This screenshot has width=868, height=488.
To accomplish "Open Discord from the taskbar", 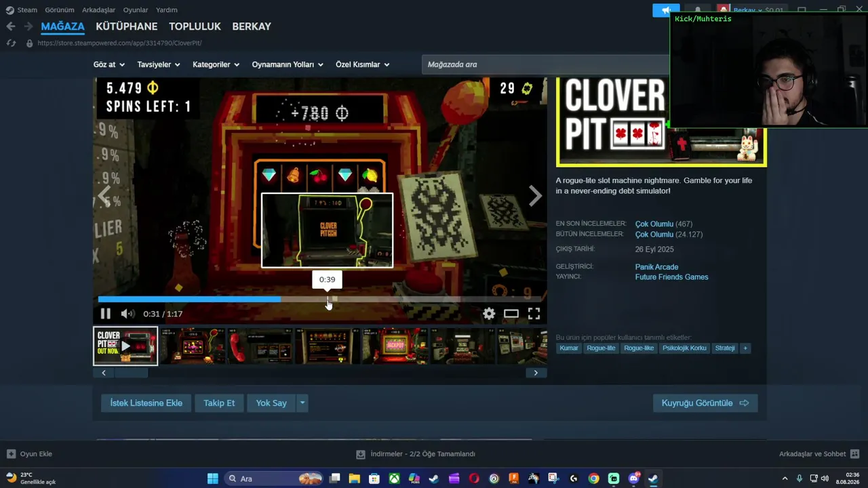I will (633, 479).
